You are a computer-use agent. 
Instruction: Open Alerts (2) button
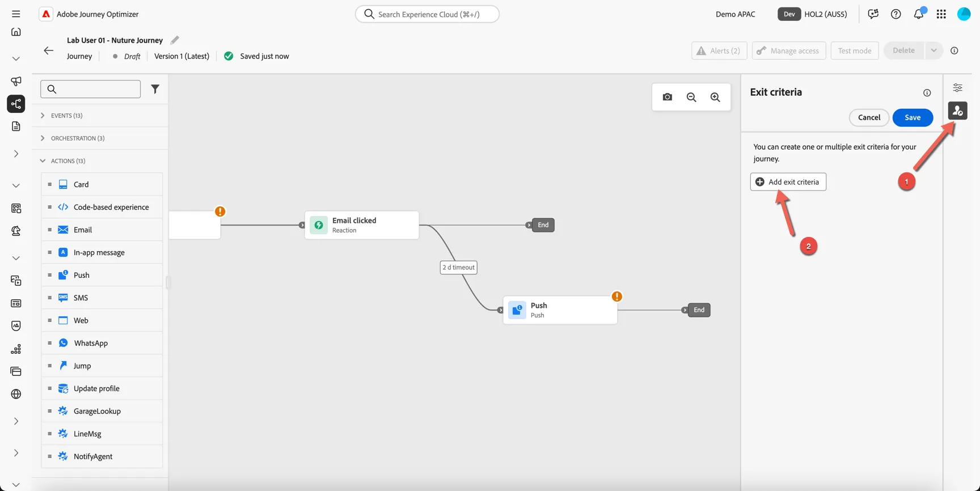[x=719, y=50]
